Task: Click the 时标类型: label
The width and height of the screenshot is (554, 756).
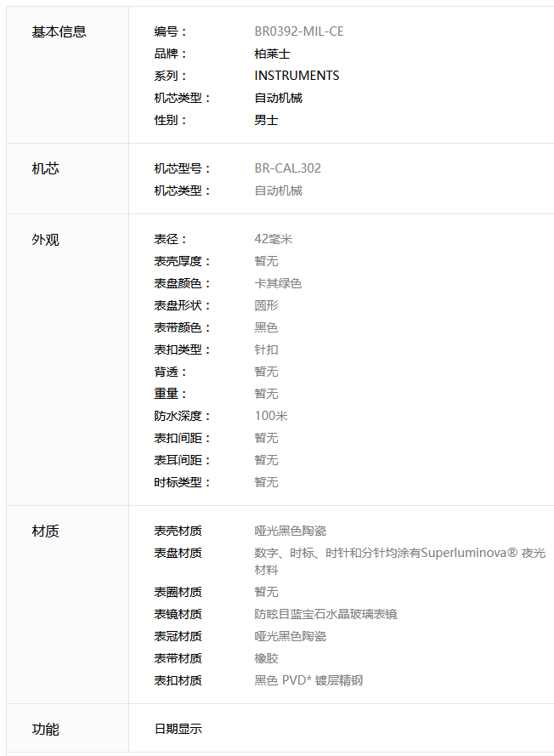Action: (183, 482)
